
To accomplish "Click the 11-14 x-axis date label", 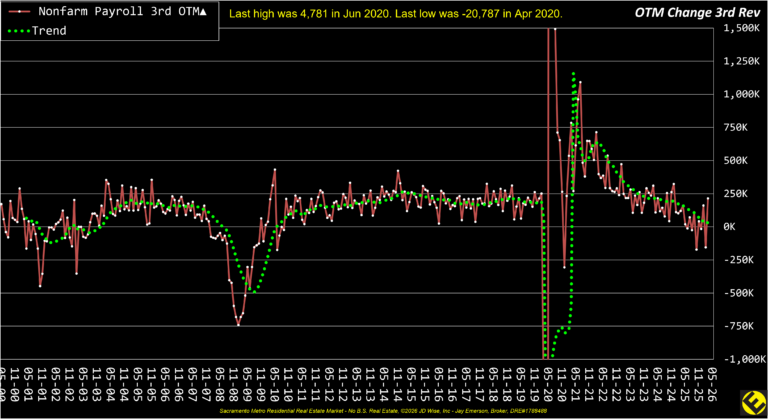I will [x=398, y=385].
